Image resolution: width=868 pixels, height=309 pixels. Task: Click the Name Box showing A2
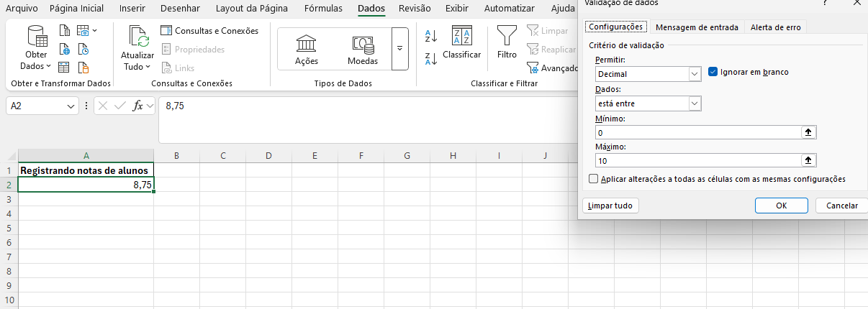click(36, 106)
